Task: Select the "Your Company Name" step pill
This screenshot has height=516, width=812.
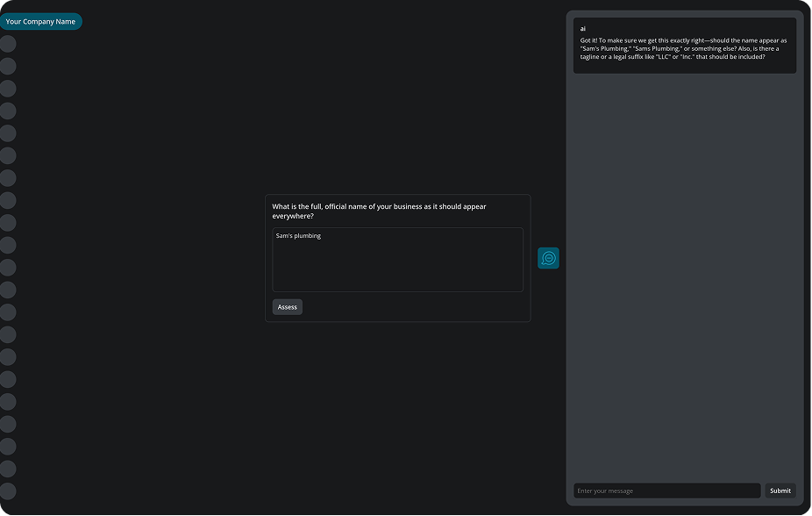Action: click(x=40, y=22)
